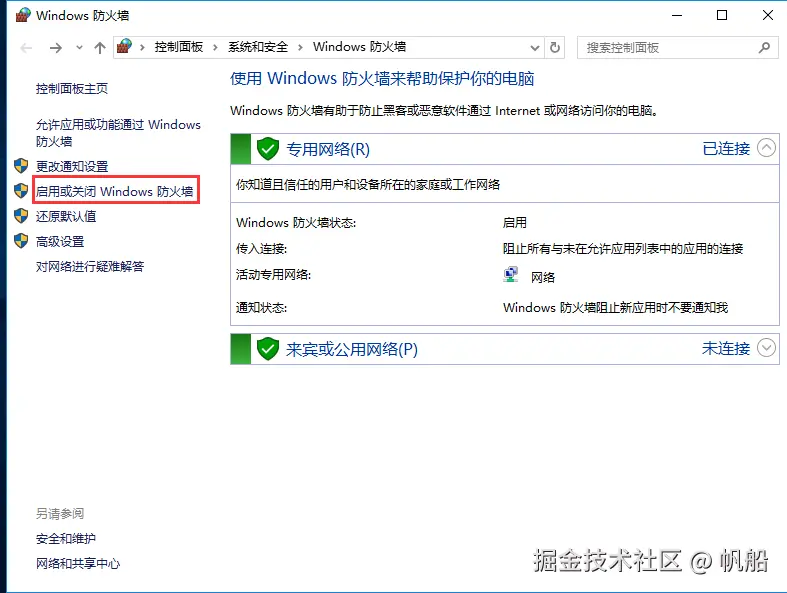This screenshot has width=787, height=593.
Task: Expand chevron after the firewall address icon
Action: [x=143, y=47]
